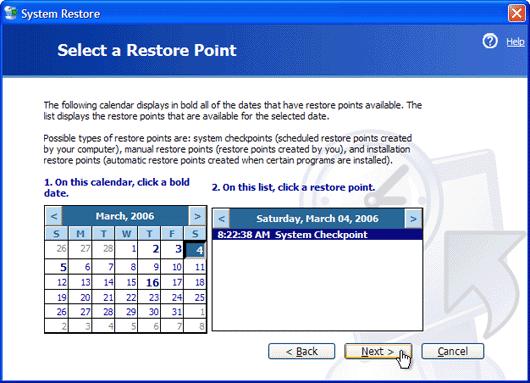Select date 23 on the calendar
The image size is (530, 383).
point(149,297)
